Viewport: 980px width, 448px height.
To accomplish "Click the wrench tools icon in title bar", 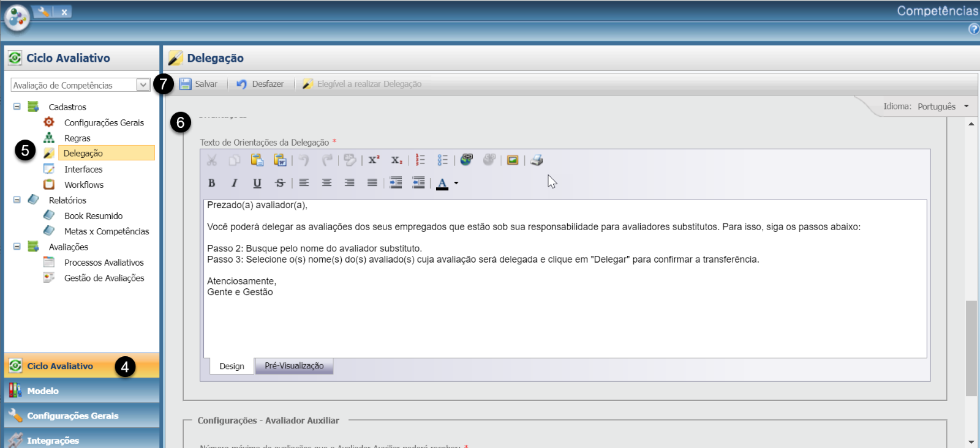I will (44, 12).
